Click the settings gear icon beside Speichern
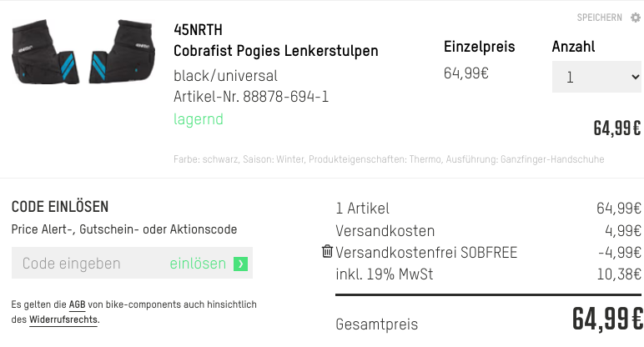This screenshot has width=644, height=347. pos(636,18)
